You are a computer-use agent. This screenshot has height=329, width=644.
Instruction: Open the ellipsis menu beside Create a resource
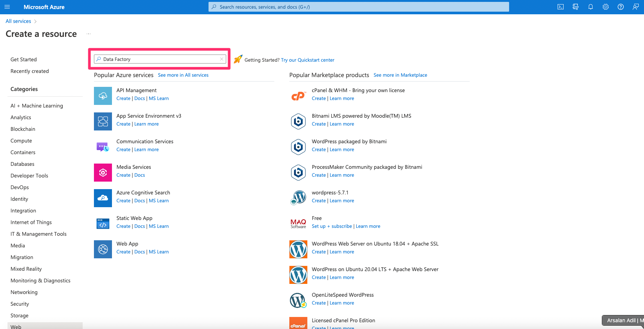point(89,34)
